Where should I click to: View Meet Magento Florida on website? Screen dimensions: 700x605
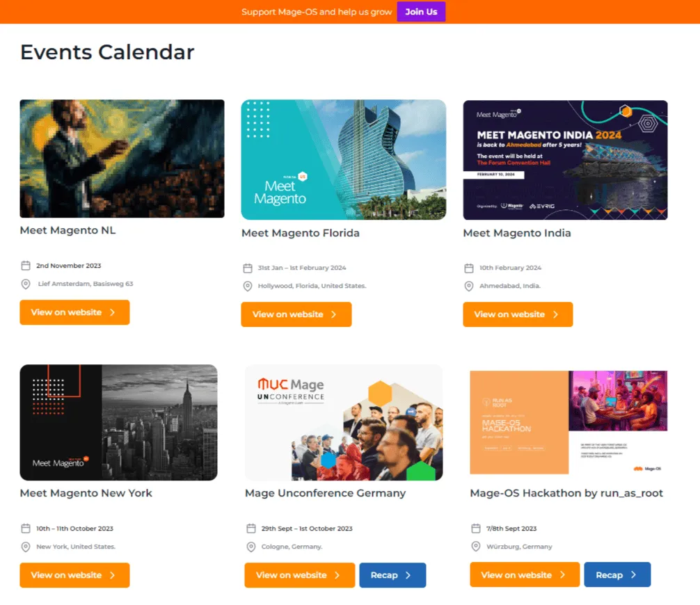pos(296,314)
